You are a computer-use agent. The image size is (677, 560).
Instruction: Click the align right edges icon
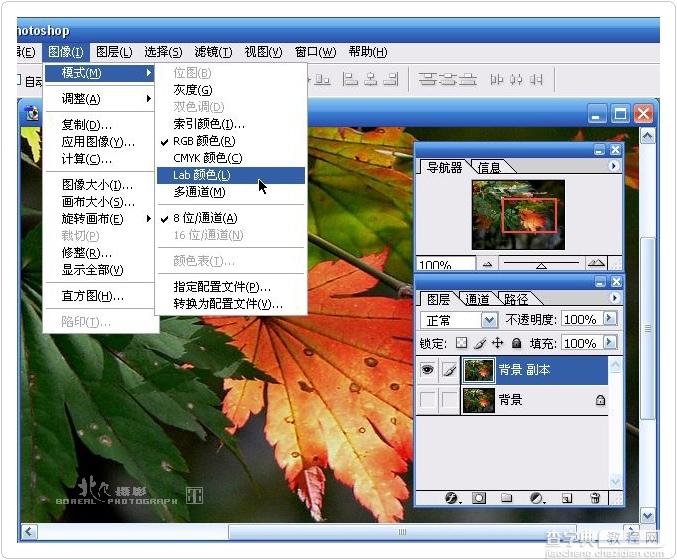pyautogui.click(x=391, y=79)
